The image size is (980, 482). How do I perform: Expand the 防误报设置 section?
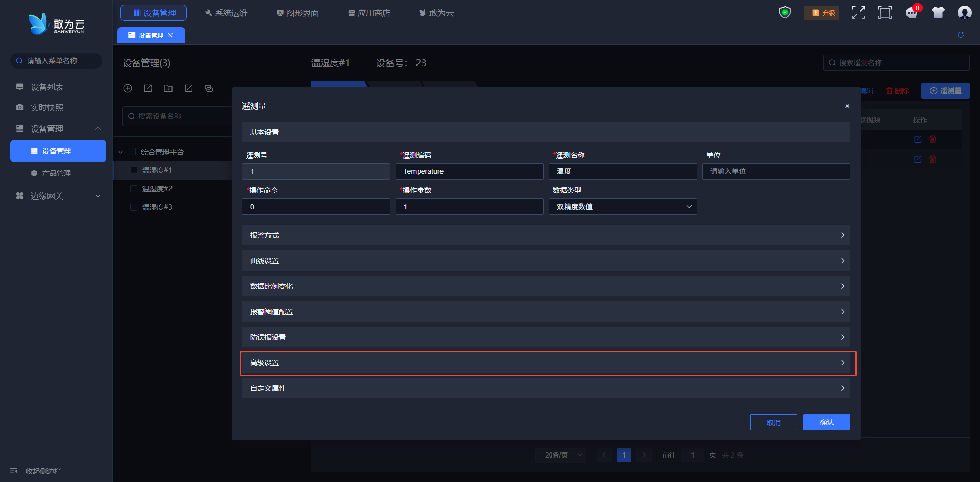coord(546,337)
